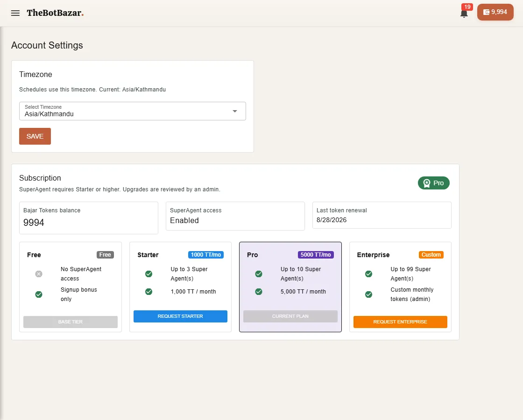Image resolution: width=523 pixels, height=420 pixels.
Task: Click the check icon beside 5,000 TT / month
Action: point(259,292)
